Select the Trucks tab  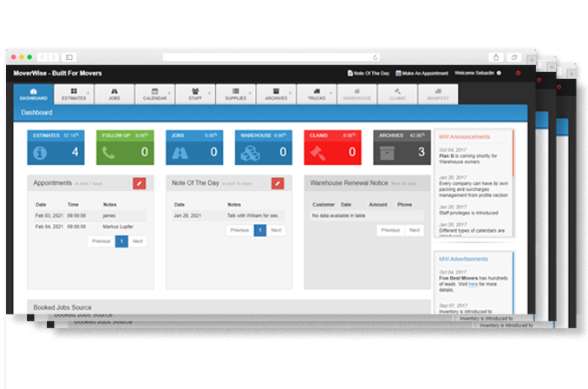point(317,94)
